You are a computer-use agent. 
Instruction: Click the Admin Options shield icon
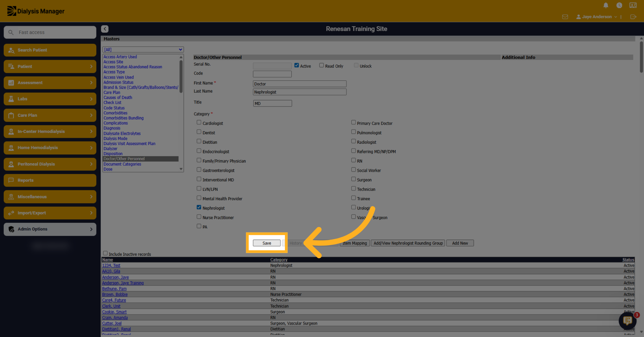pos(11,229)
